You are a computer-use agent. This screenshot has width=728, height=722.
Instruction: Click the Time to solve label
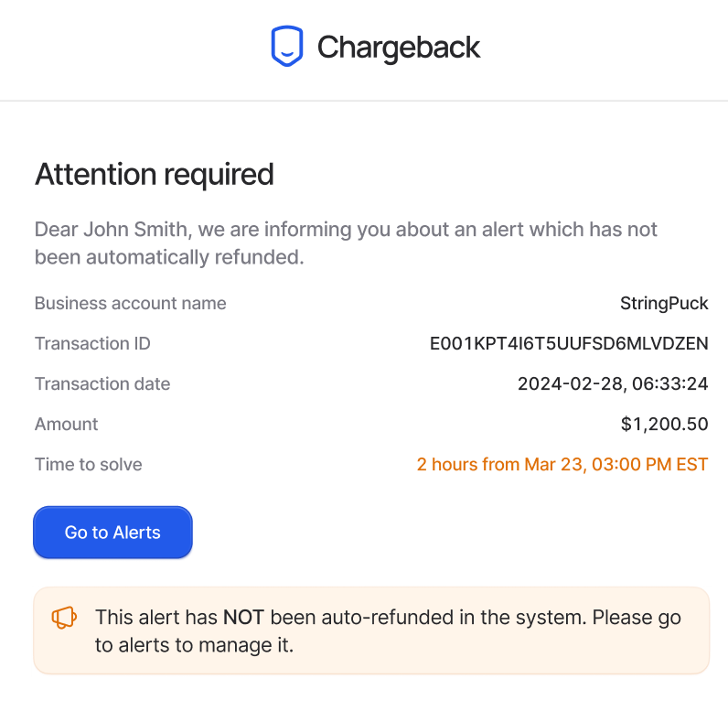(x=88, y=465)
